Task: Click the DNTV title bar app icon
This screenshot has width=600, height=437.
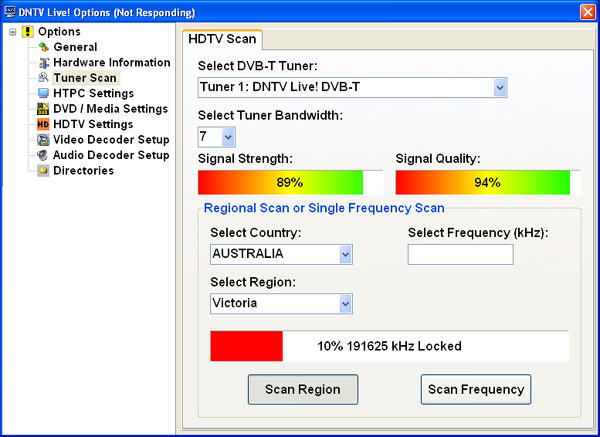Action: [10, 12]
